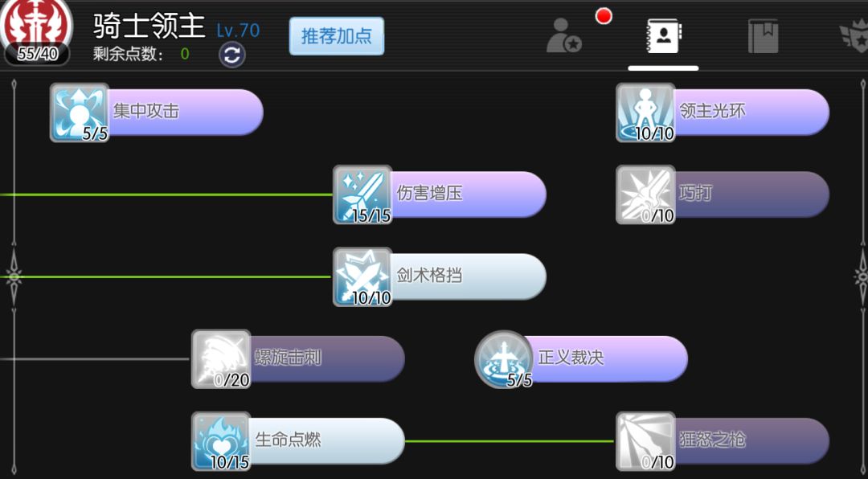The width and height of the screenshot is (868, 479).
Task: Select the 剑术格挡 crossed swords icon
Action: 362,277
